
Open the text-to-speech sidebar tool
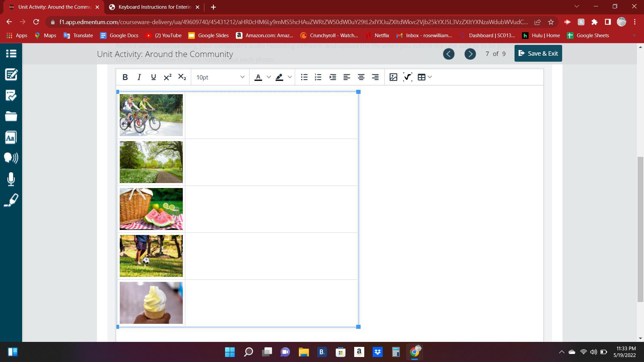[11, 158]
